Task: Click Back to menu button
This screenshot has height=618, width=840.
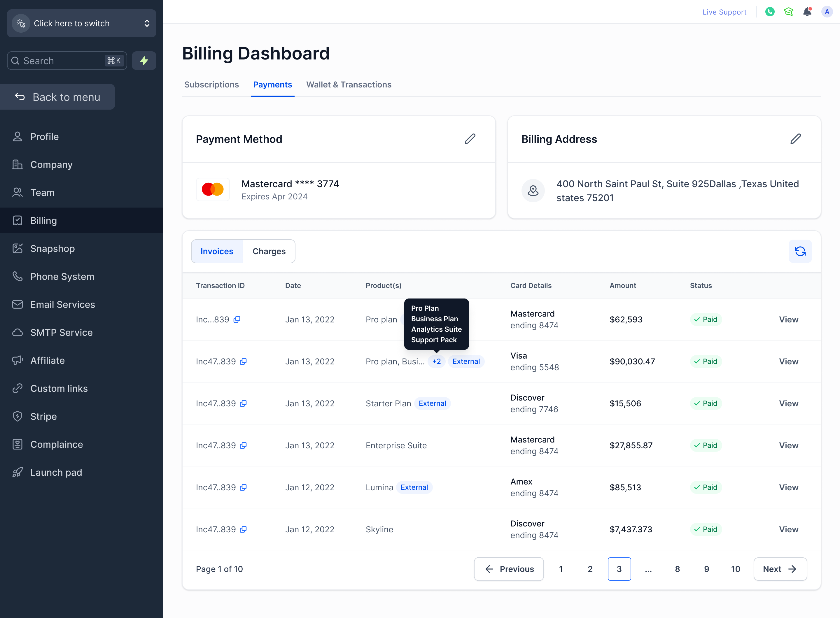Action: [x=57, y=97]
